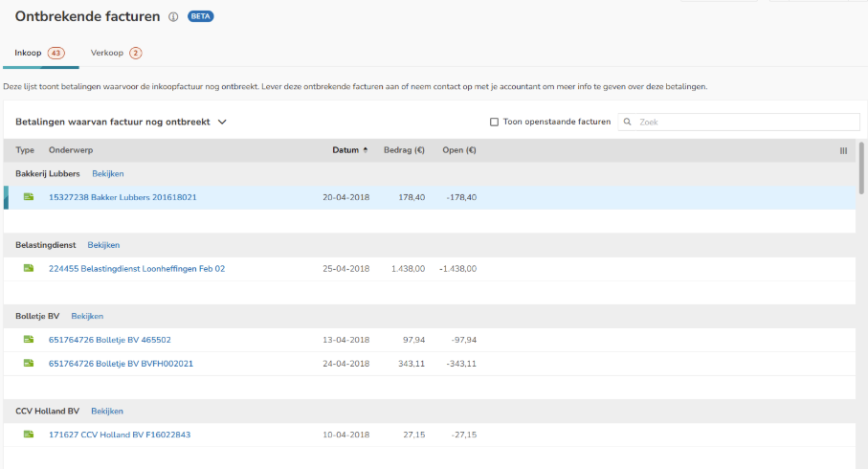Open Bekijken link for CCV Holland BV
Viewport: 868px width, 469px height.
[107, 412]
